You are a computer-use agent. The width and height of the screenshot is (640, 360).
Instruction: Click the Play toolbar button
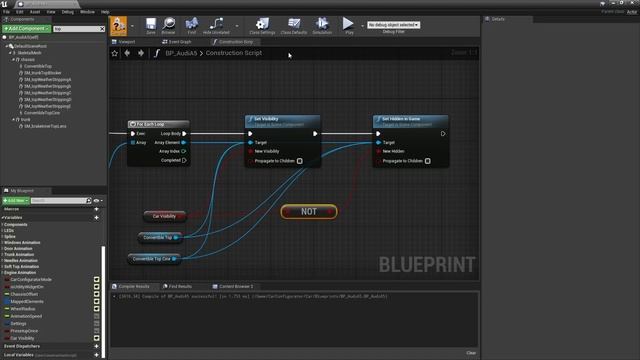349,25
